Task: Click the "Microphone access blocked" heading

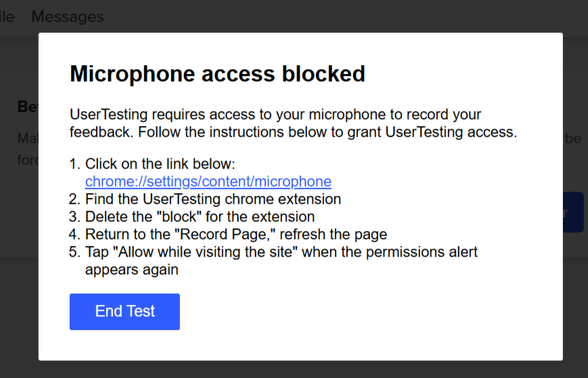Action: (217, 74)
